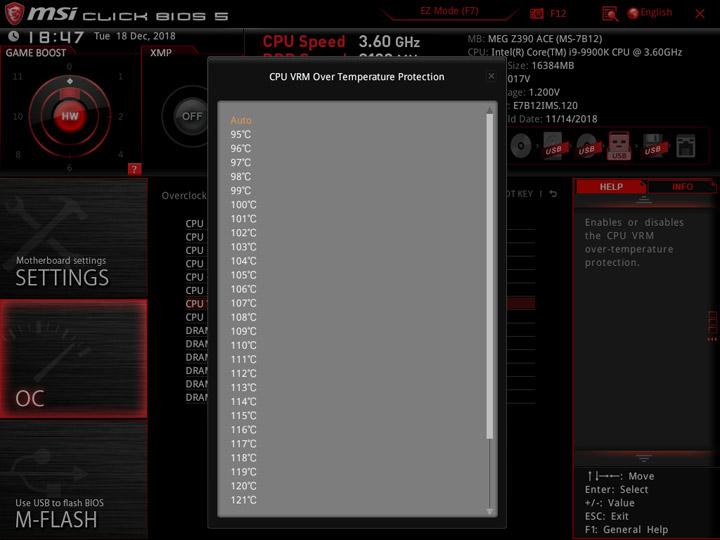Toggle the Game Boost HW knob
This screenshot has height=540, width=720.
(70, 116)
